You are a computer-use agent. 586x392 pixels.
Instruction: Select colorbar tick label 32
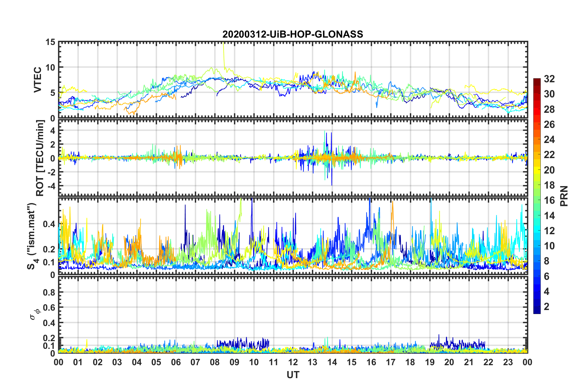[549, 79]
